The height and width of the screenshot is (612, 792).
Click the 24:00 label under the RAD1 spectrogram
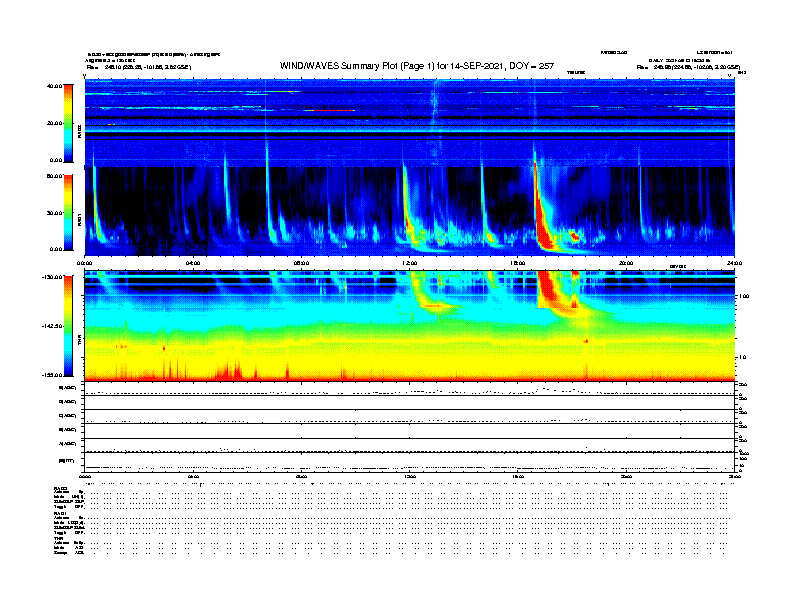(734, 263)
